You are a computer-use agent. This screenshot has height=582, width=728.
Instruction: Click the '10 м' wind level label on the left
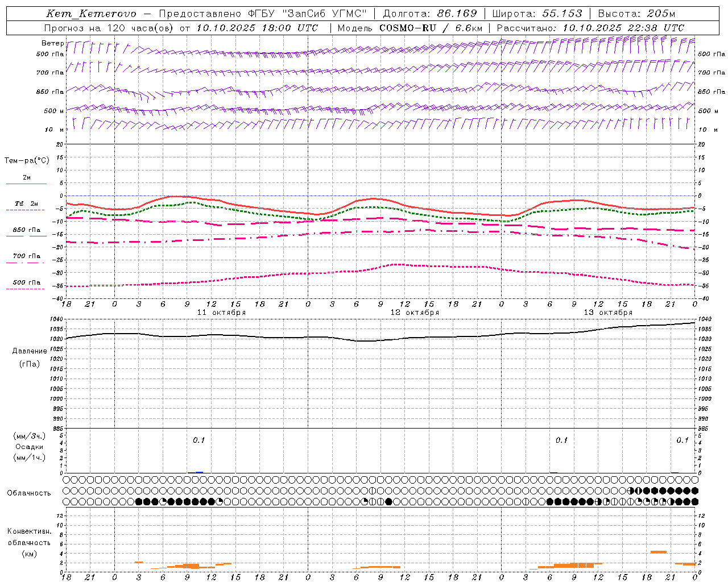[54, 130]
